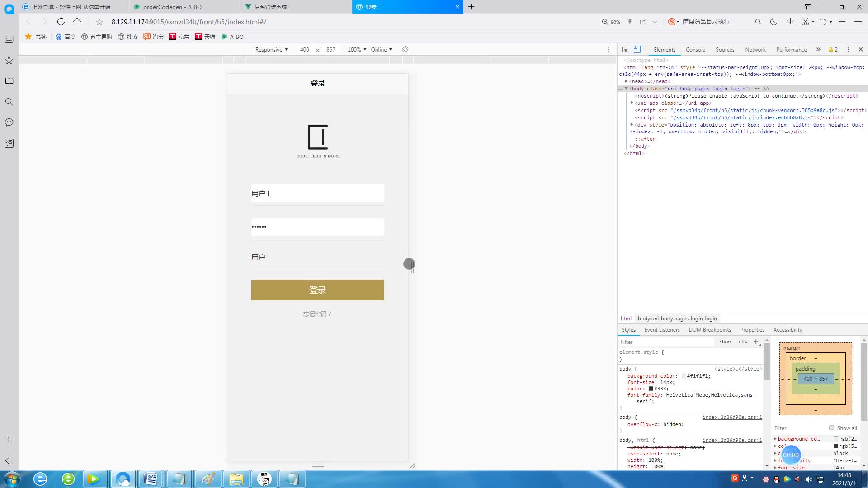868x488 pixels.
Task: Toggle the :hov element state panel
Action: [725, 342]
